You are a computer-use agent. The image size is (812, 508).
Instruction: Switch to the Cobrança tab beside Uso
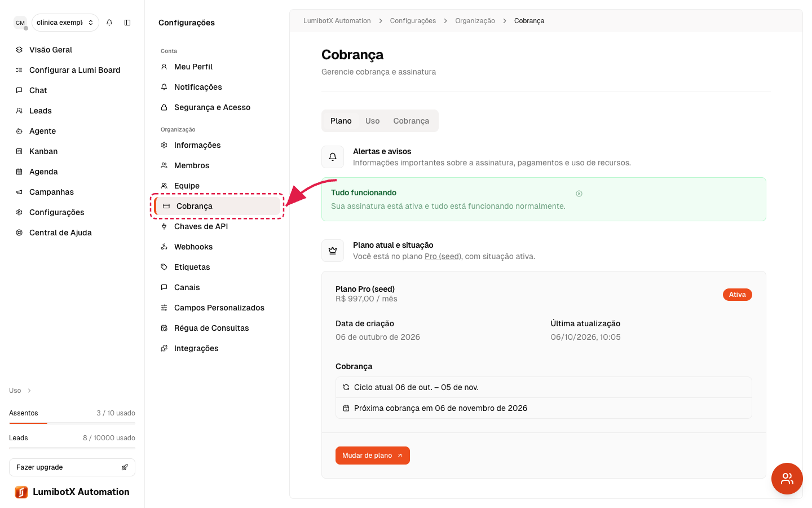411,121
